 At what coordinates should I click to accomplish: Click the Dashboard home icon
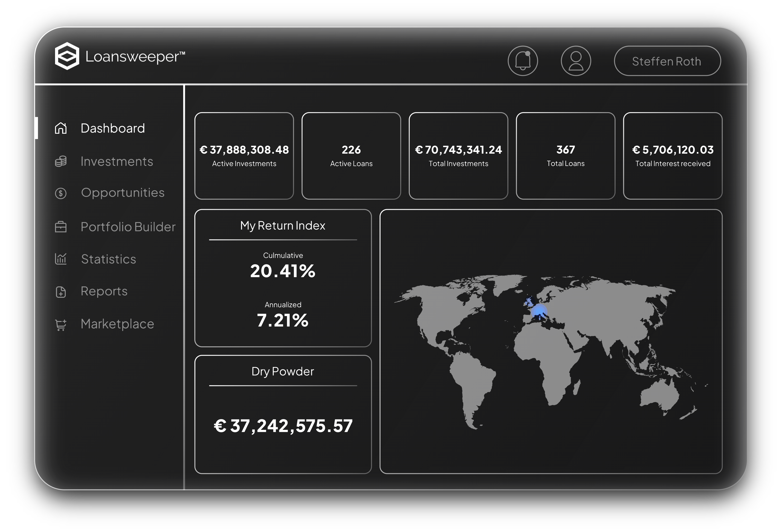pyautogui.click(x=61, y=128)
